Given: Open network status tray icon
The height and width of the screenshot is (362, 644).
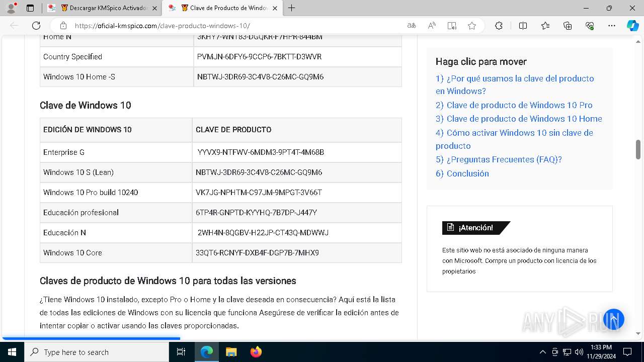Looking at the screenshot, I should coord(567,352).
